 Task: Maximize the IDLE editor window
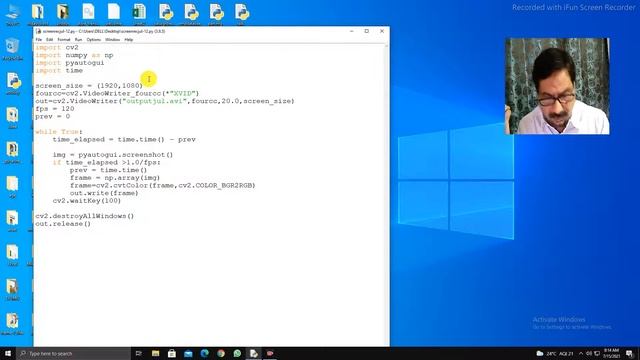(x=367, y=31)
